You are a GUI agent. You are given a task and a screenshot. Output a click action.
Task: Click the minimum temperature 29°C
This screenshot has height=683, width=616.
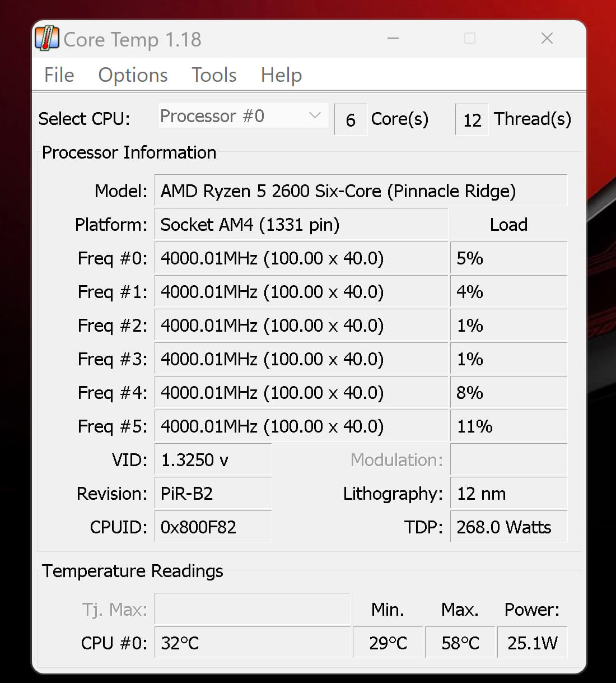[388, 642]
